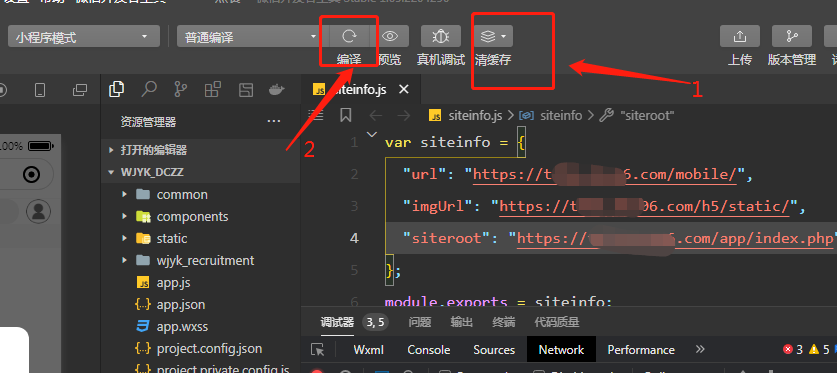Open the 清缓存 layers dropdown

click(493, 36)
